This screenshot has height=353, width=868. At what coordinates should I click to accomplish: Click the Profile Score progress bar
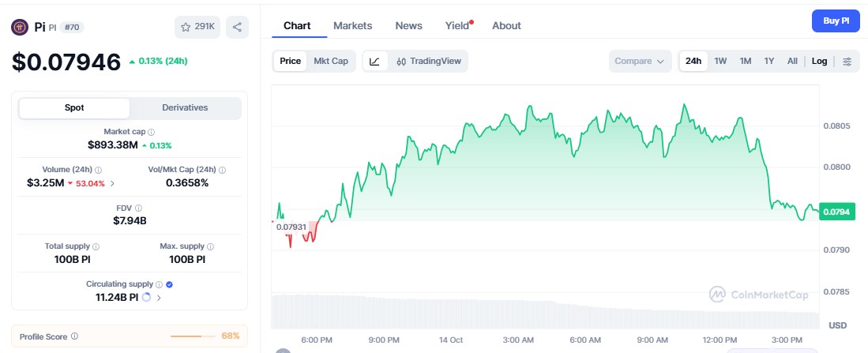pyautogui.click(x=194, y=336)
